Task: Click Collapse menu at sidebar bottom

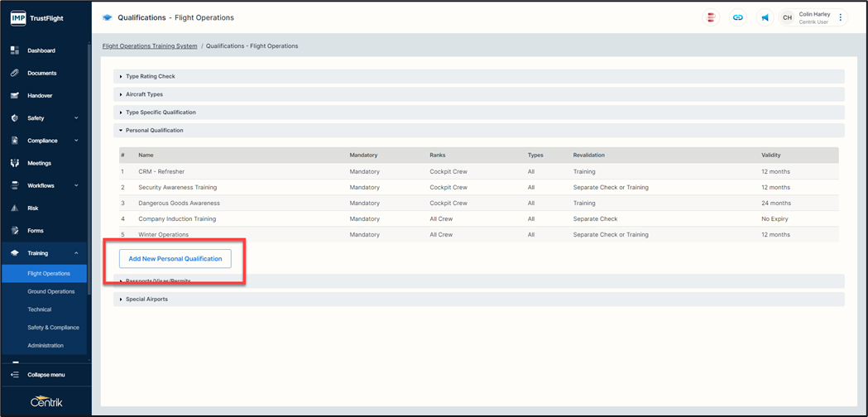Action: pos(46,375)
